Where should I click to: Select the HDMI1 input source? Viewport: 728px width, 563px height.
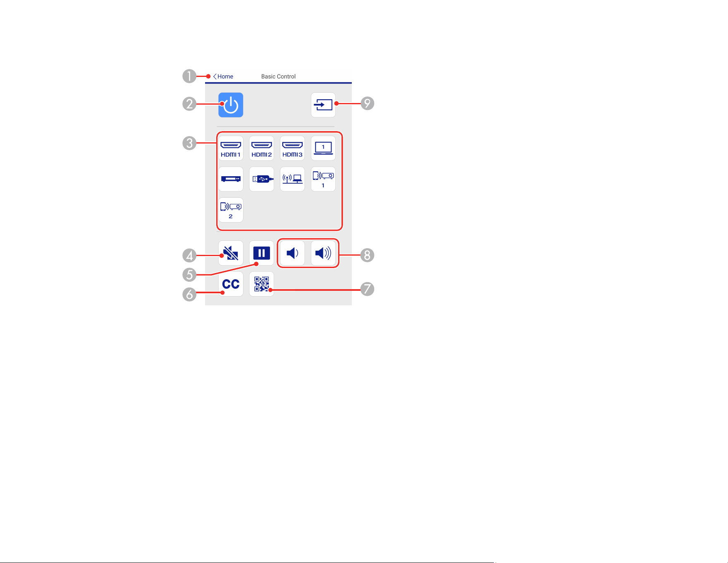point(231,149)
